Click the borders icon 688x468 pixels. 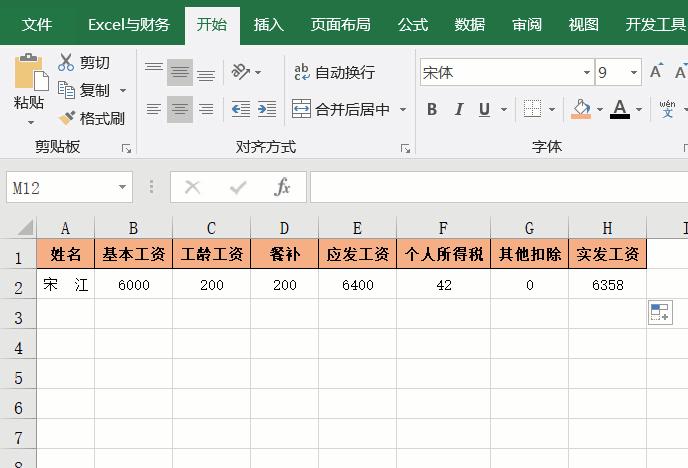(532, 109)
